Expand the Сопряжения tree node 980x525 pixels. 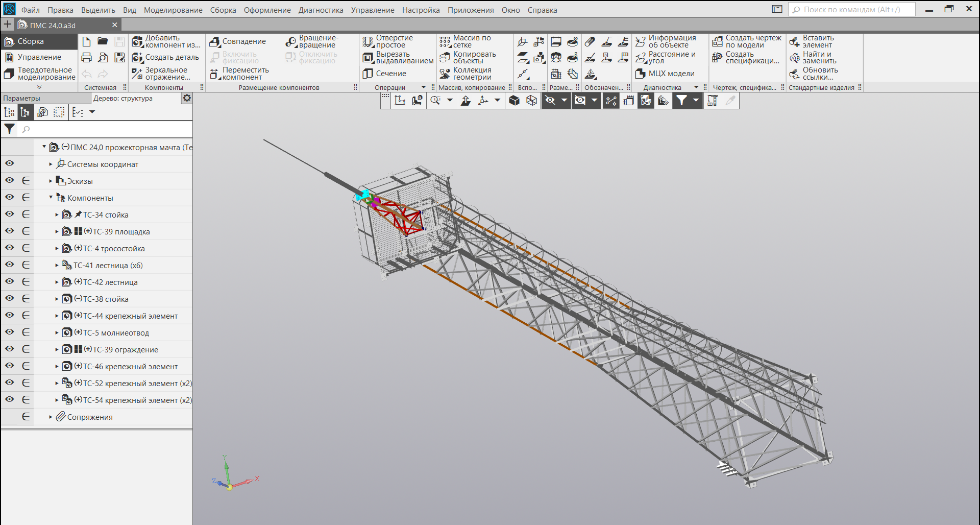51,417
